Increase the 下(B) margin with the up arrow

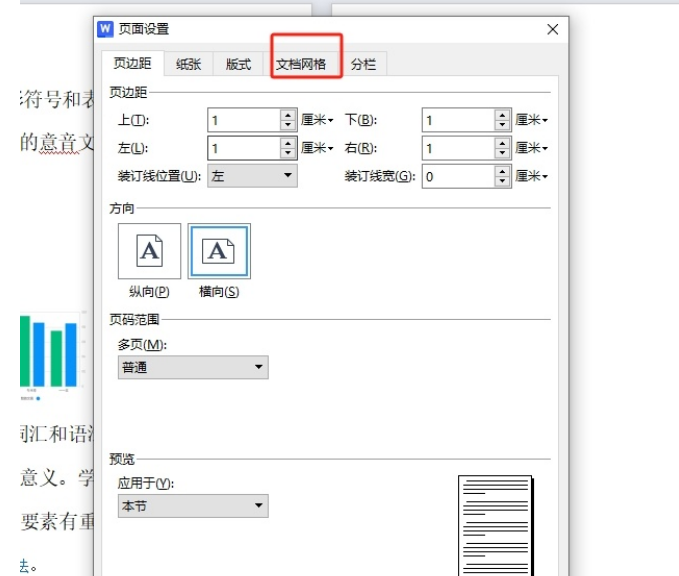[x=502, y=115]
